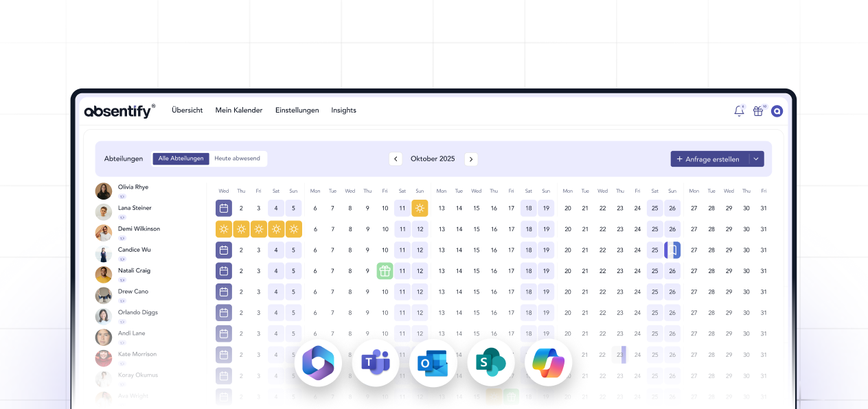Click Drew Cano's avatar photo
This screenshot has height=409, width=868.
click(x=104, y=296)
